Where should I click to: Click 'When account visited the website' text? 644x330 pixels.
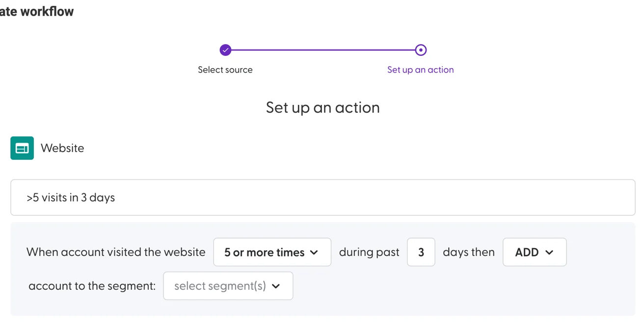[116, 252]
